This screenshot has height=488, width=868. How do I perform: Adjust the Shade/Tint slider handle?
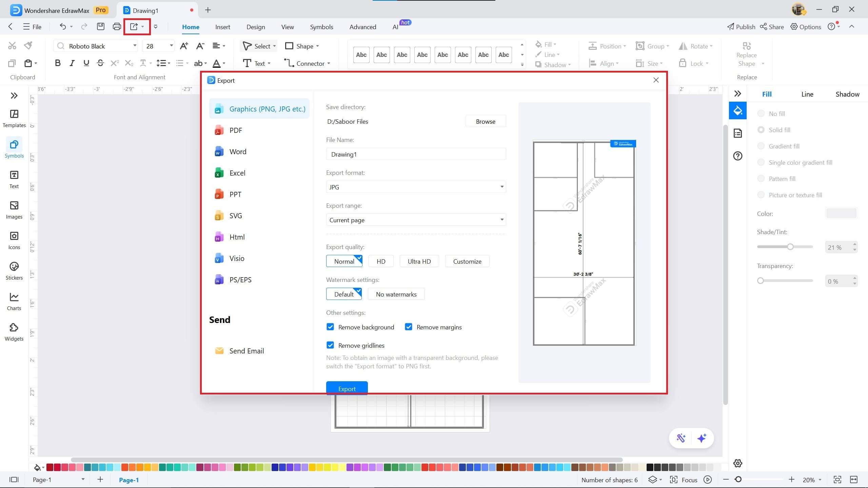790,247
